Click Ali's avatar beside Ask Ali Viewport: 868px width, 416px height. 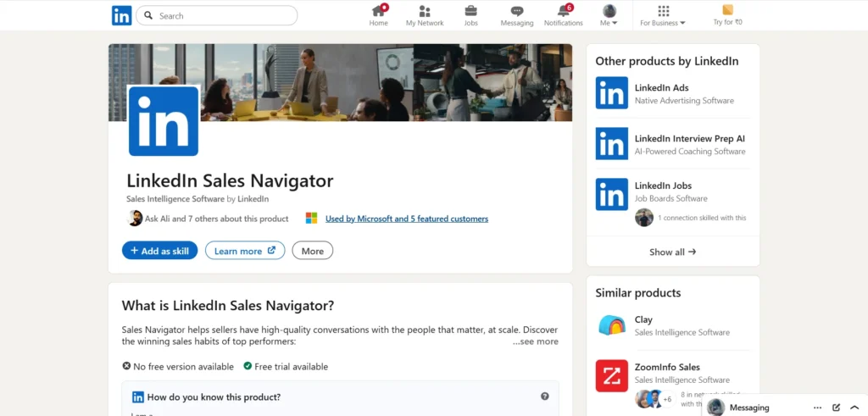point(135,219)
